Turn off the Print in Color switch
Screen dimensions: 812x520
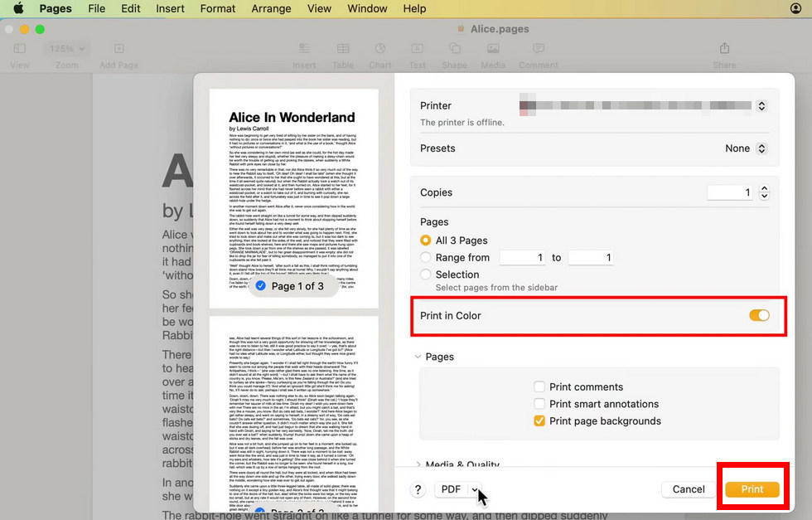pos(759,316)
